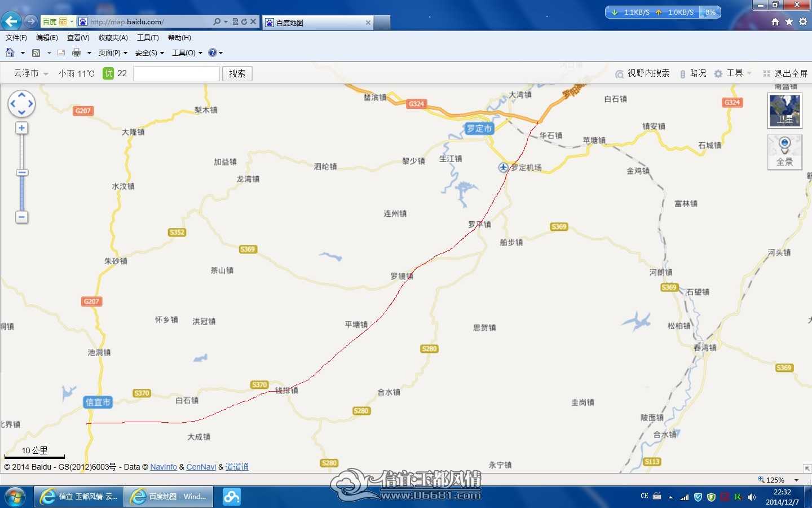Open the 收藏夹(A) menu
812x508 pixels.
click(x=113, y=38)
